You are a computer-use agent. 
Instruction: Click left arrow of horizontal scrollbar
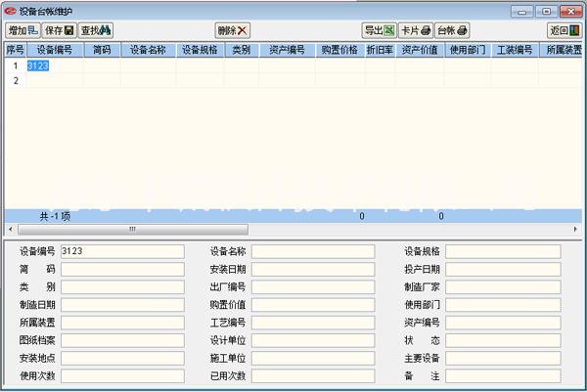tap(11, 229)
